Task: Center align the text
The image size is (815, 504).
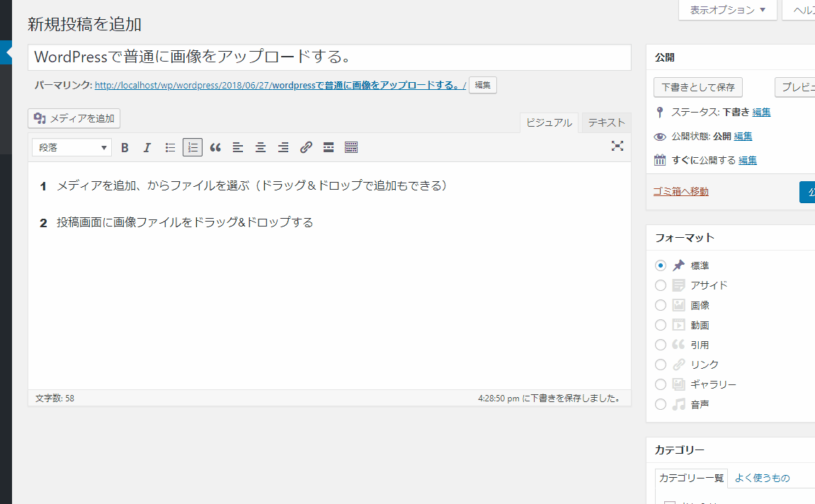Action: coord(261,147)
